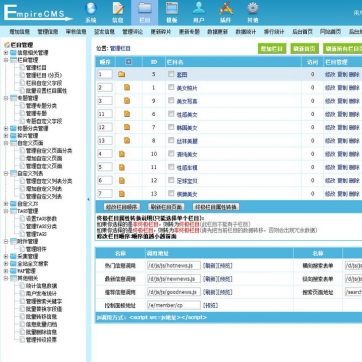Click the 删除 link in the ID 13 row
This screenshot has width=362, height=362.
[x=354, y=194]
